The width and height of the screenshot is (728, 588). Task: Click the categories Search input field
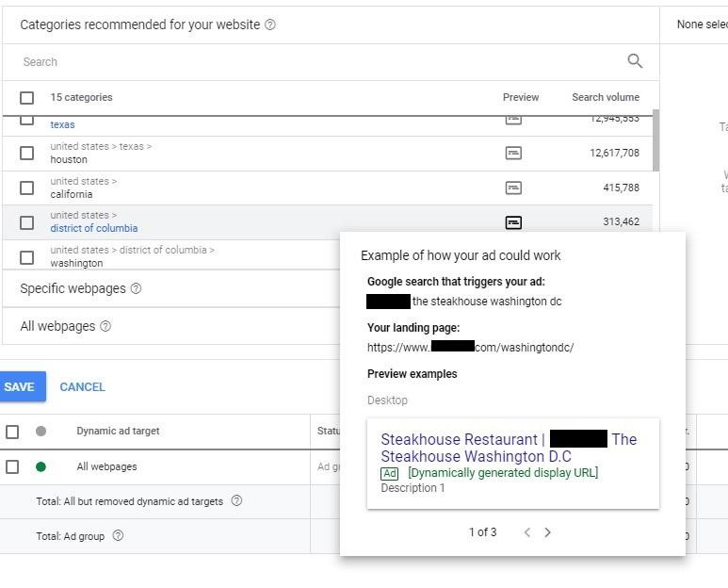(320, 62)
